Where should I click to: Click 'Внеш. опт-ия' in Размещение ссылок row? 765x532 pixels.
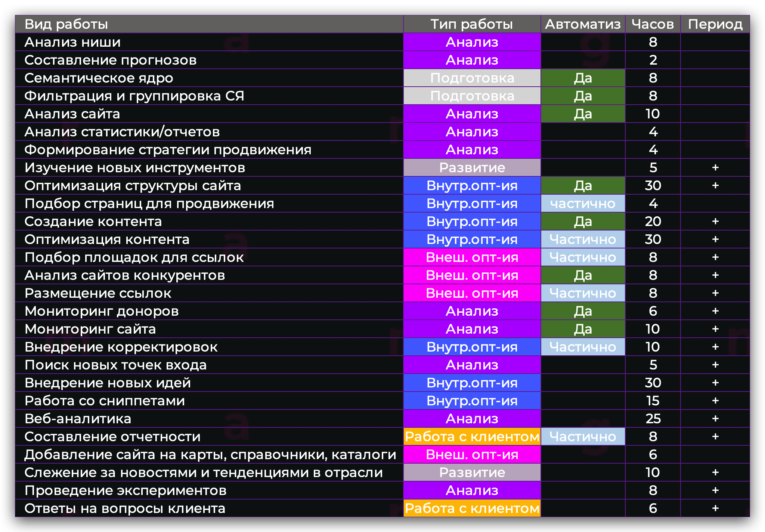472,293
